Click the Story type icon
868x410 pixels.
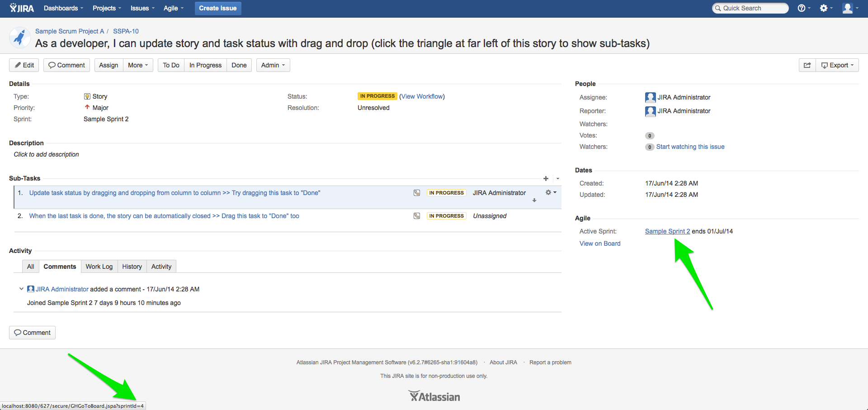coord(87,96)
